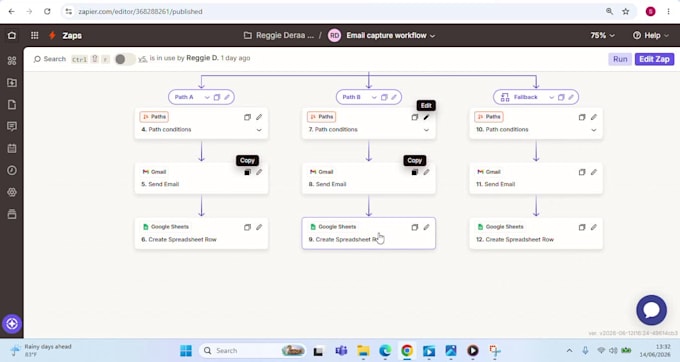The height and width of the screenshot is (362, 680).
Task: Open the Reggie Deraa folder breadcrumb
Action: tap(279, 36)
